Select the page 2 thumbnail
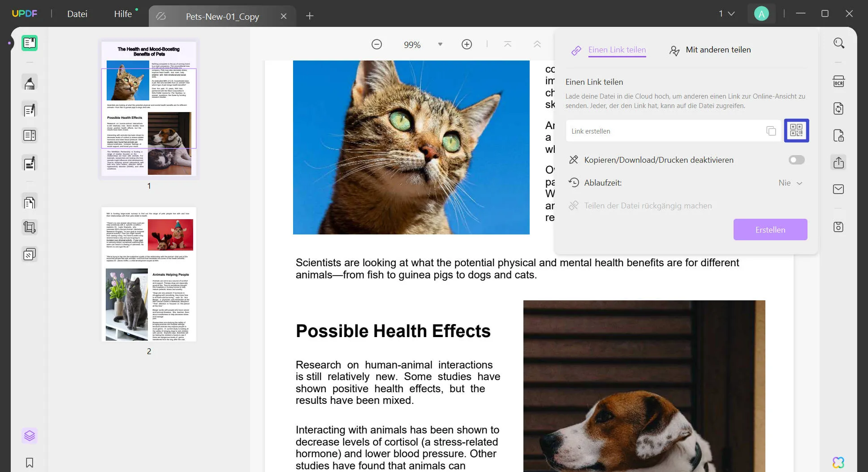868x472 pixels. coord(149,274)
